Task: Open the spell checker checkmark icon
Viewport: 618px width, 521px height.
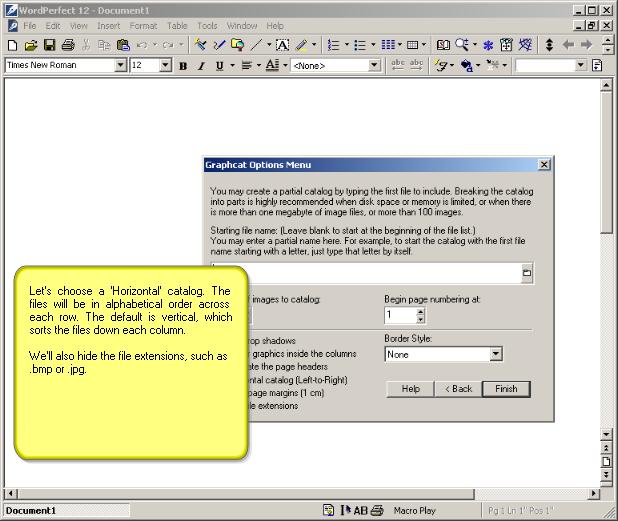Action: pyautogui.click(x=219, y=45)
